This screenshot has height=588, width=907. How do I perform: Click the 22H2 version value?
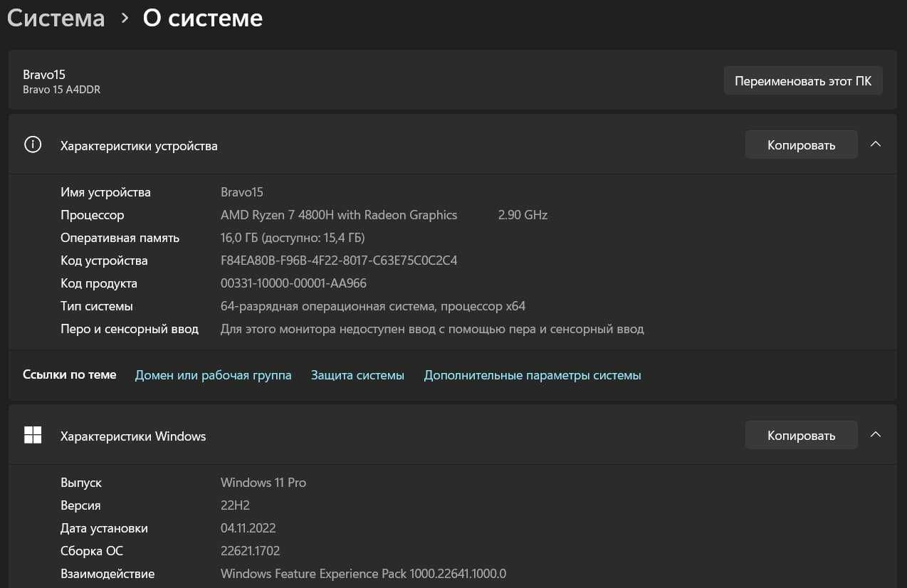(x=235, y=505)
